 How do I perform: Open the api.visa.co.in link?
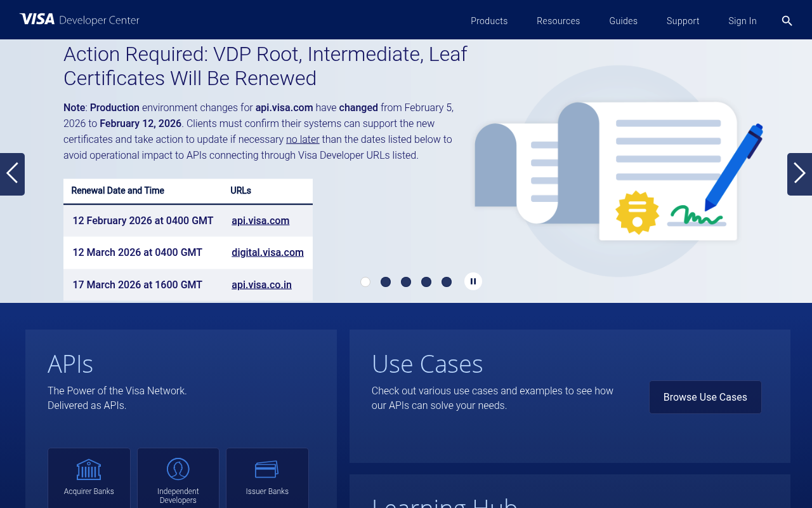point(261,284)
